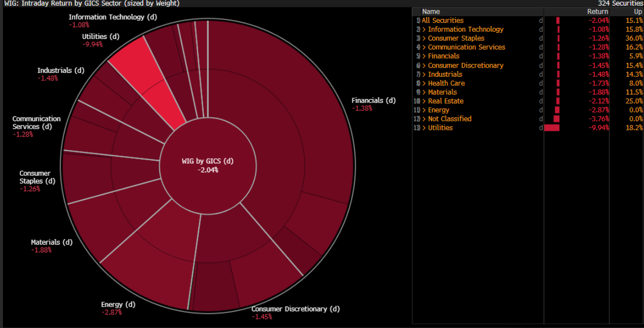Expand the Financials row in table
Screen dimensions: 644x328
pos(424,56)
